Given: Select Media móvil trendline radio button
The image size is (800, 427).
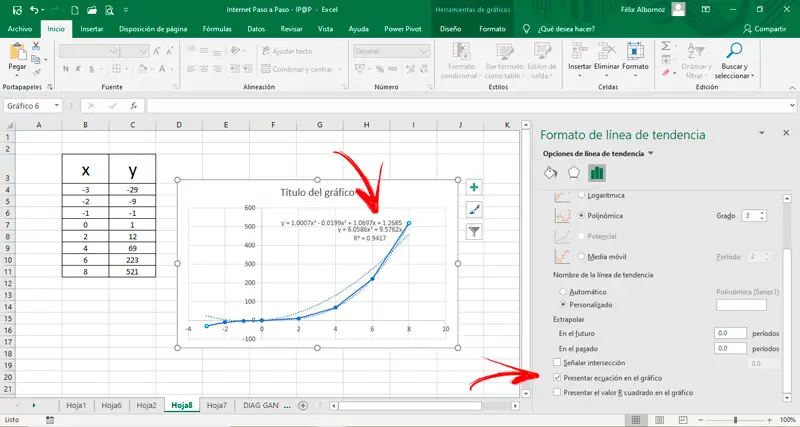Looking at the screenshot, I should click(x=579, y=256).
